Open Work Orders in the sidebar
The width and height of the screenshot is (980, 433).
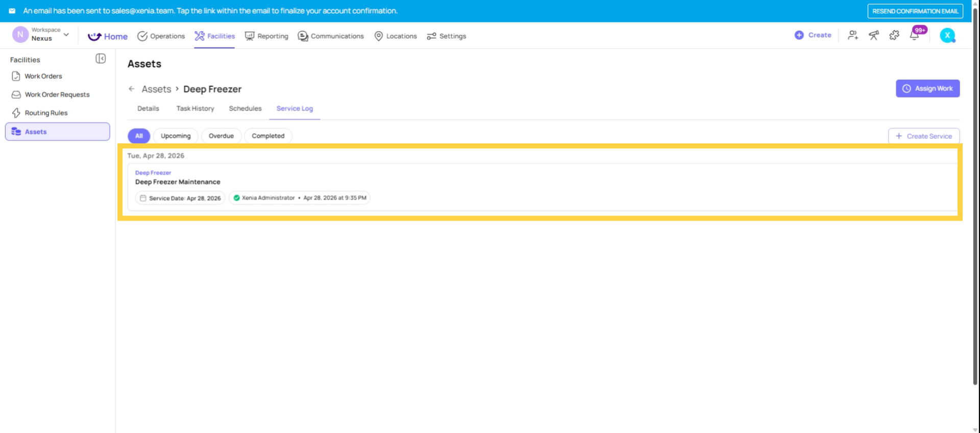pyautogui.click(x=57, y=76)
